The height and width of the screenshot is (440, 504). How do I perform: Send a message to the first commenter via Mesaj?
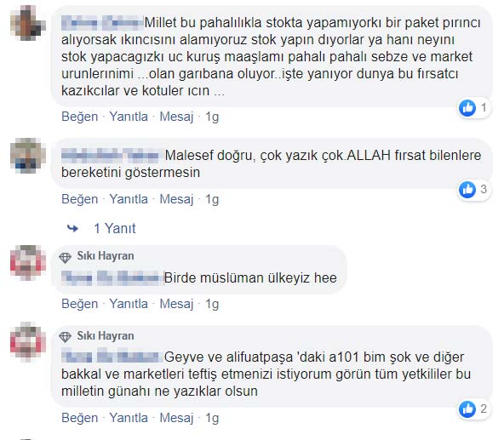coord(176,117)
